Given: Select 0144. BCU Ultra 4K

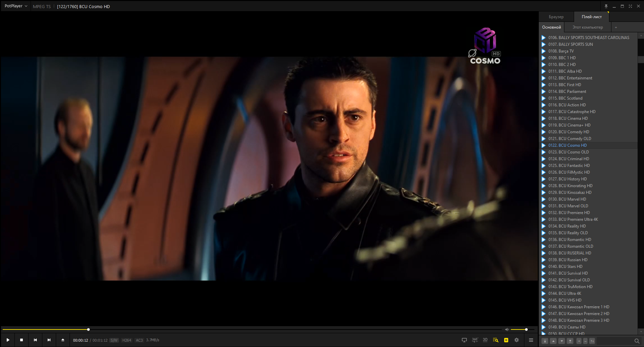Looking at the screenshot, I should [x=588, y=293].
